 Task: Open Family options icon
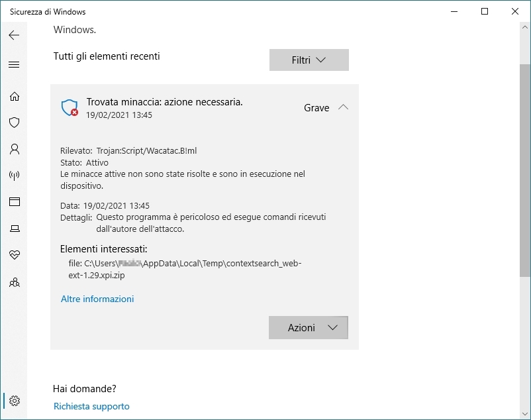click(x=14, y=282)
